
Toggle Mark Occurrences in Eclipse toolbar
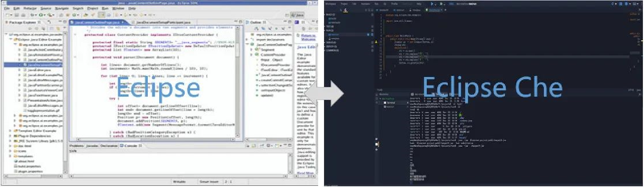(x=101, y=15)
